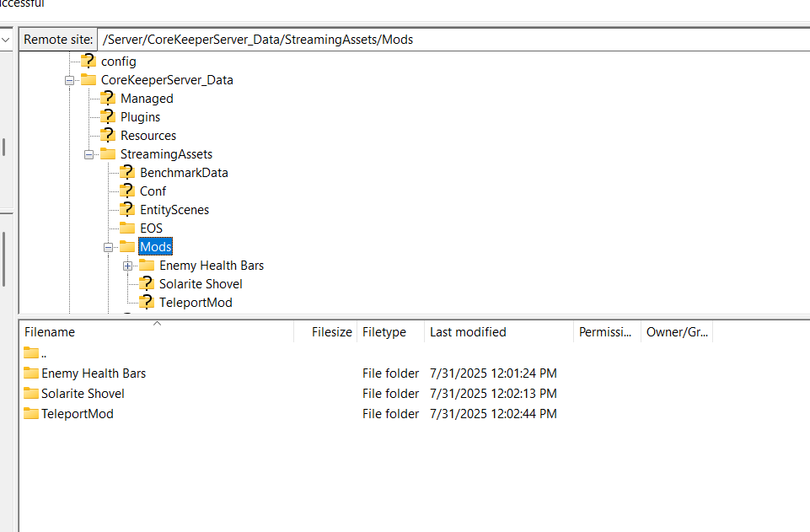810x532 pixels.
Task: Open the dropdown arrow left of Remote site
Action: click(x=6, y=40)
